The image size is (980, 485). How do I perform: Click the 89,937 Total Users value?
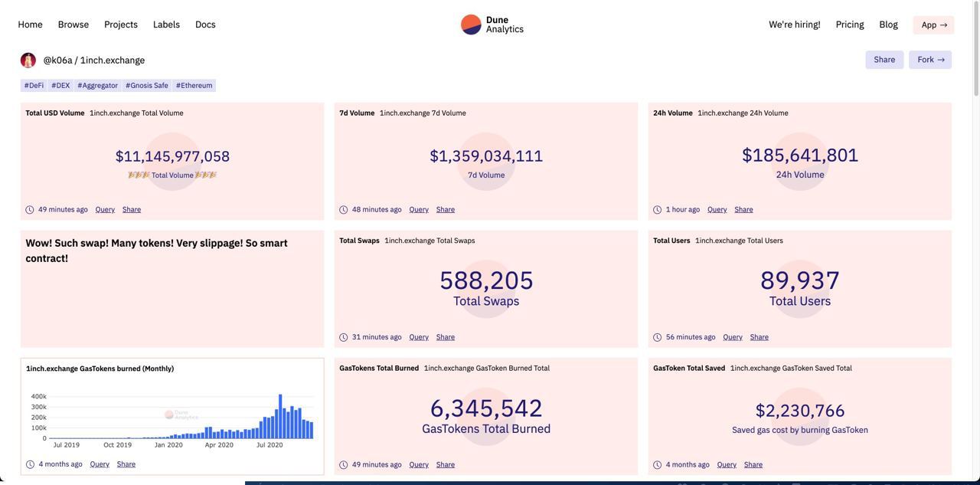(800, 280)
